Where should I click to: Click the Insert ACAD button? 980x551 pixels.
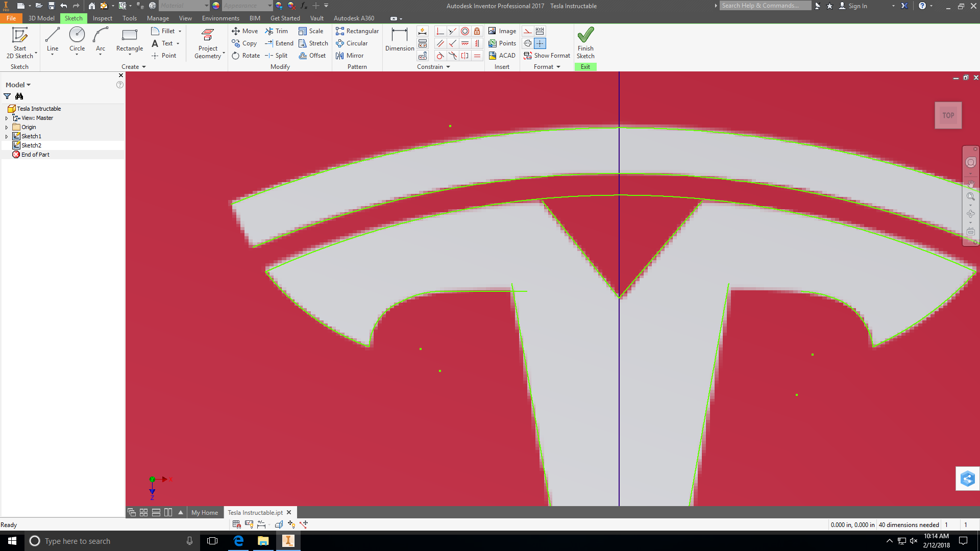point(502,56)
